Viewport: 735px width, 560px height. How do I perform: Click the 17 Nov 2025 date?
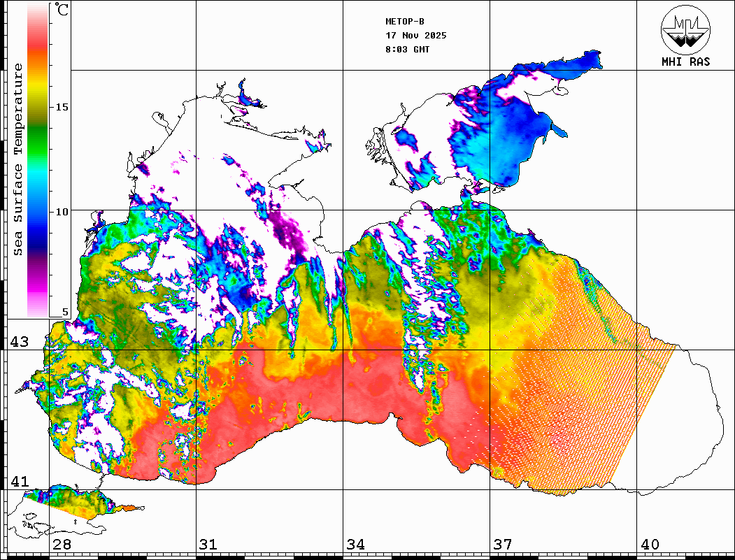415,36
